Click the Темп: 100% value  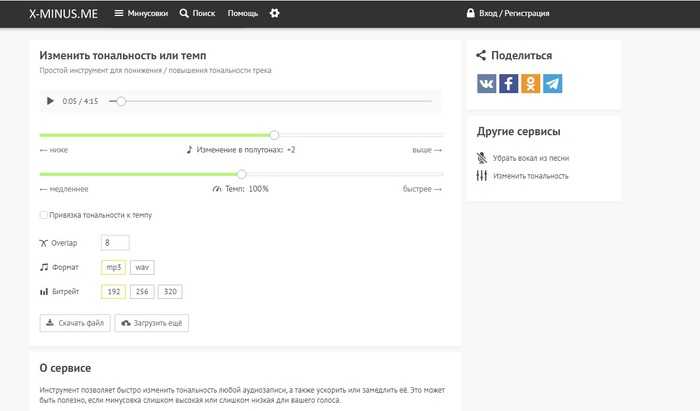(x=247, y=189)
